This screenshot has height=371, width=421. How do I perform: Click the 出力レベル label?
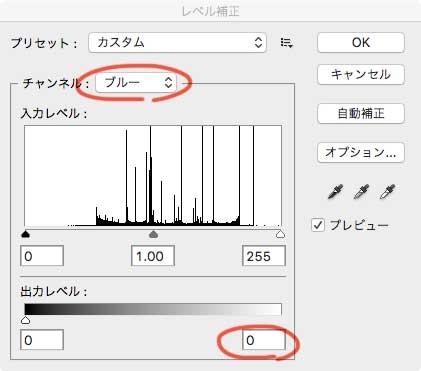click(54, 292)
